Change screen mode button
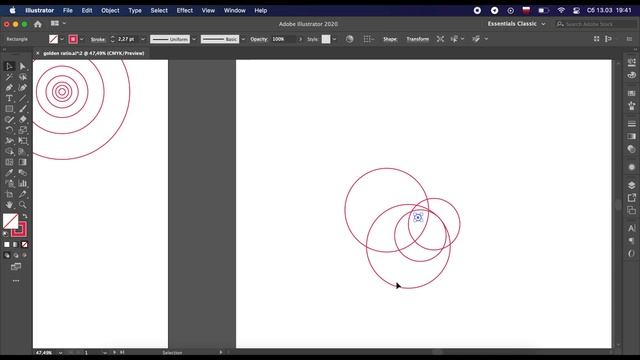Viewport: 640px width, 360px height. pos(16,267)
